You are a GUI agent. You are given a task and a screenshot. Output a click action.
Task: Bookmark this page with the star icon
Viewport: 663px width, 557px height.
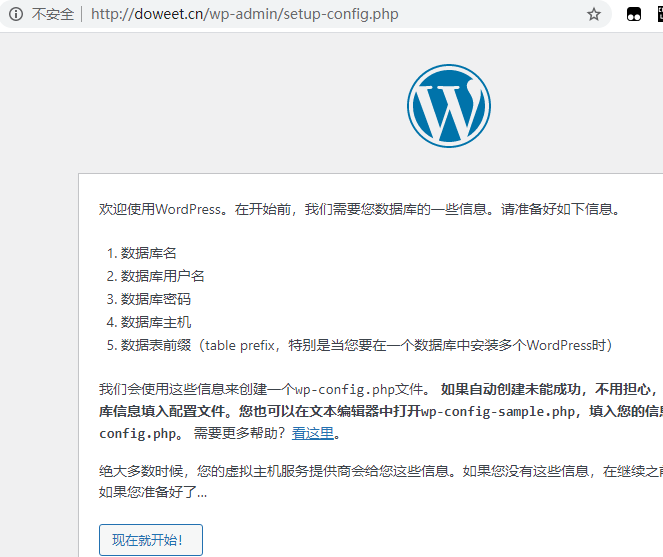tap(594, 14)
